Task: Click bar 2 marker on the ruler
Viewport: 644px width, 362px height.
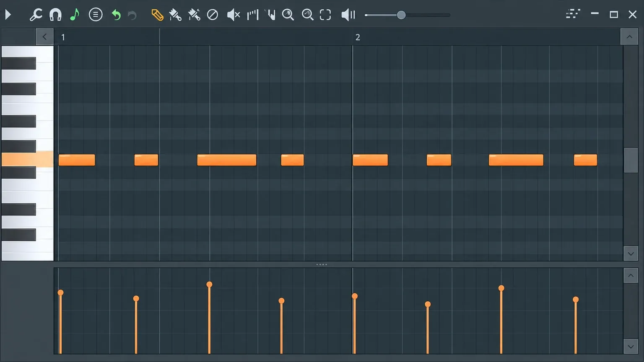Action: (x=358, y=37)
